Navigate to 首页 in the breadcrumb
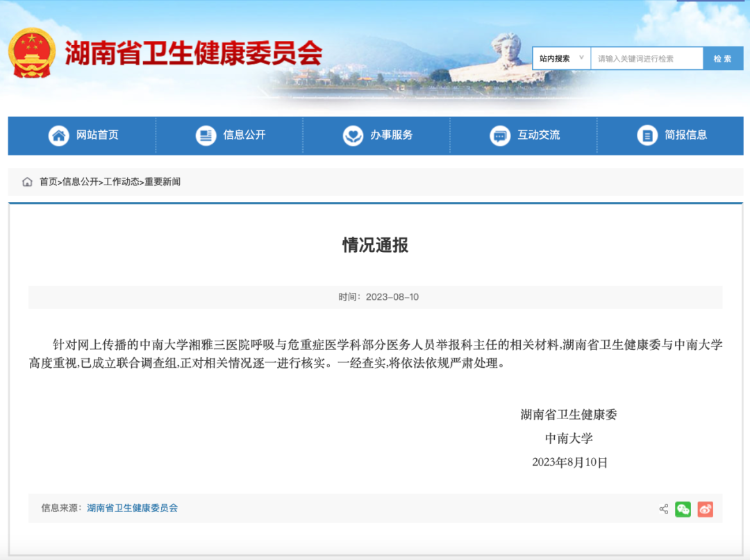Screen dimensions: 750x560 coord(47,183)
